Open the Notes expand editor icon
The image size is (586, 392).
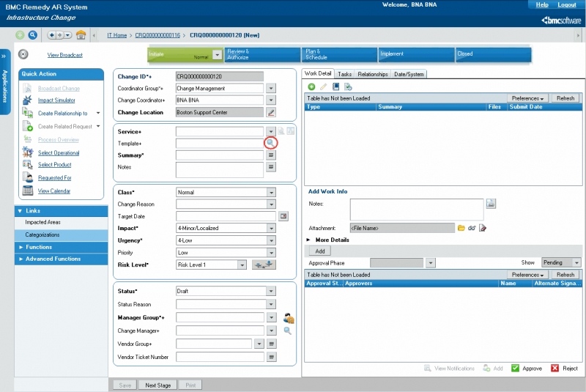click(x=271, y=166)
